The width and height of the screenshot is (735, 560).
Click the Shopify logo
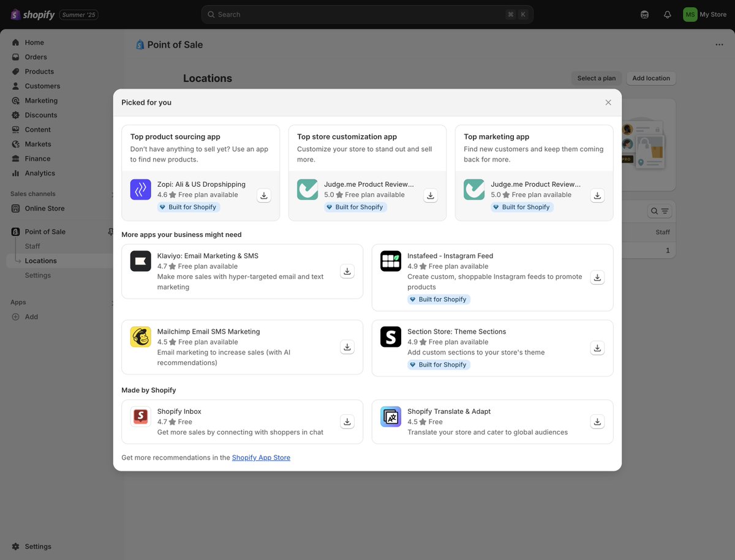[32, 15]
